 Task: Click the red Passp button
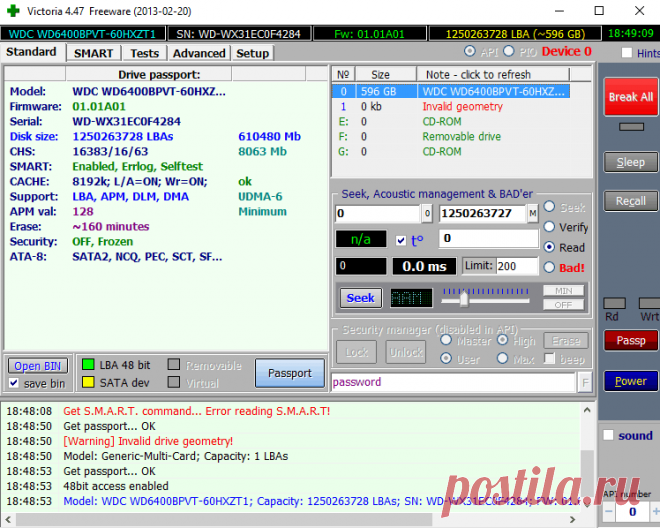[x=630, y=341]
